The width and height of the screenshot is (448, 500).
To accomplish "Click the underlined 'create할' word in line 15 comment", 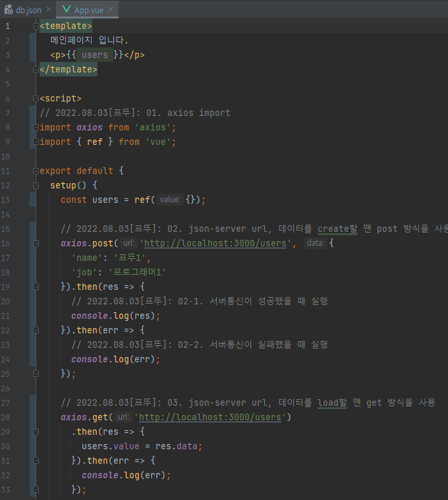I will pos(337,229).
